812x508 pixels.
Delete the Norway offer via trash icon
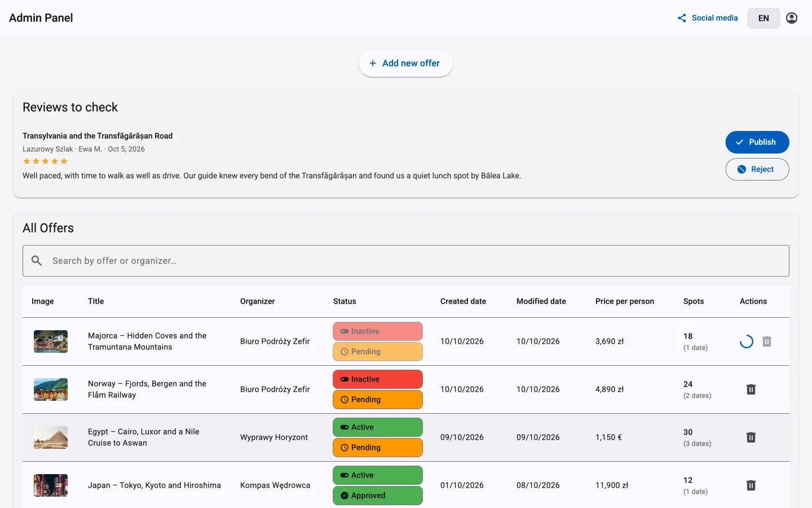point(751,389)
